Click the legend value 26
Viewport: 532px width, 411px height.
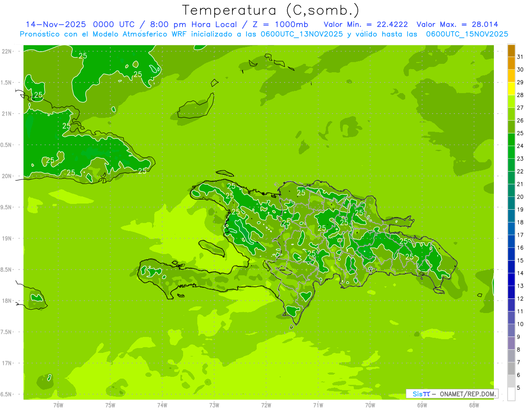520,120
